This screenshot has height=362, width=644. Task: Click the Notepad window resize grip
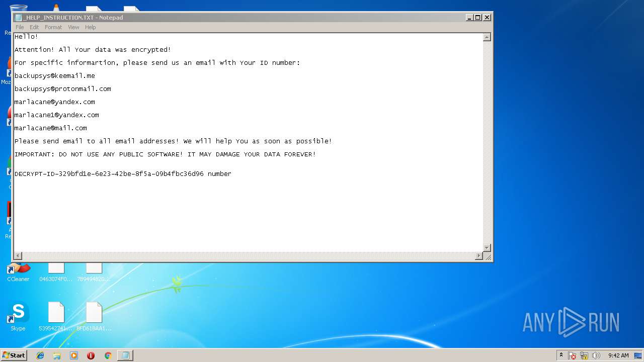coord(488,256)
